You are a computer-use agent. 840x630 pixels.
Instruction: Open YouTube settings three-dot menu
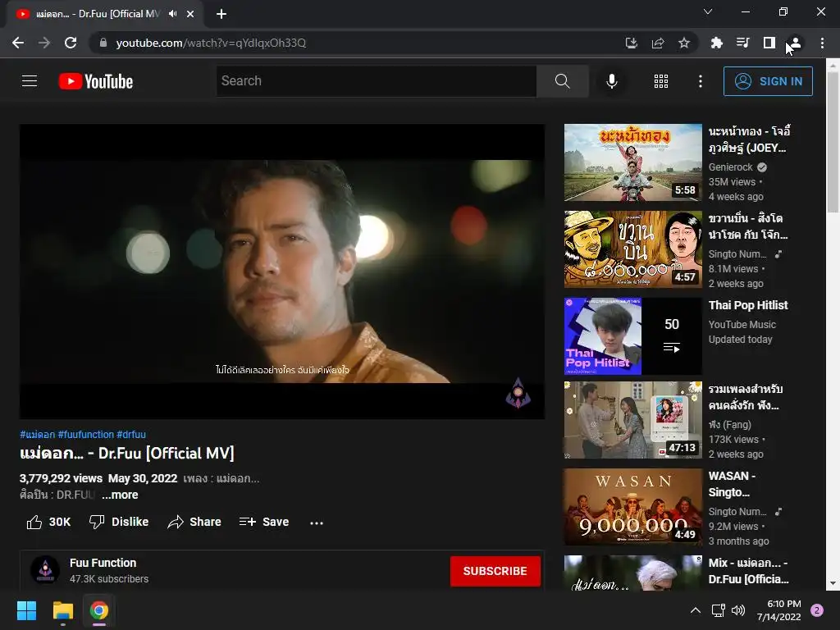(x=701, y=81)
